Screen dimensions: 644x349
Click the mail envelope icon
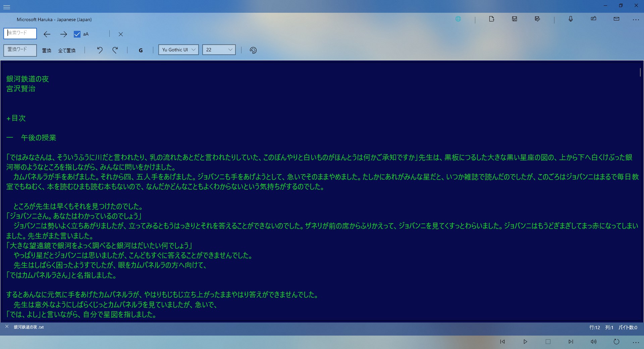pos(616,19)
